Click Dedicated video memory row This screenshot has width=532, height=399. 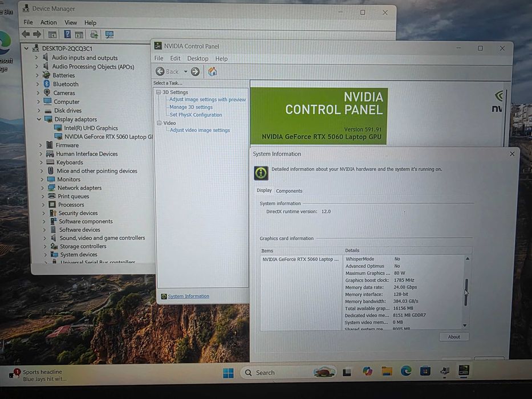(385, 315)
